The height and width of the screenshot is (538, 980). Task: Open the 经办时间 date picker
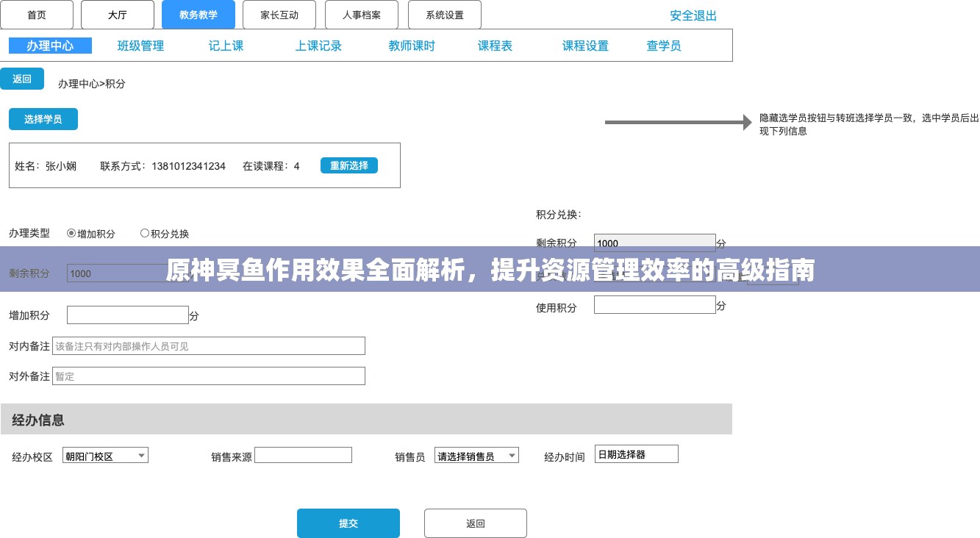637,454
